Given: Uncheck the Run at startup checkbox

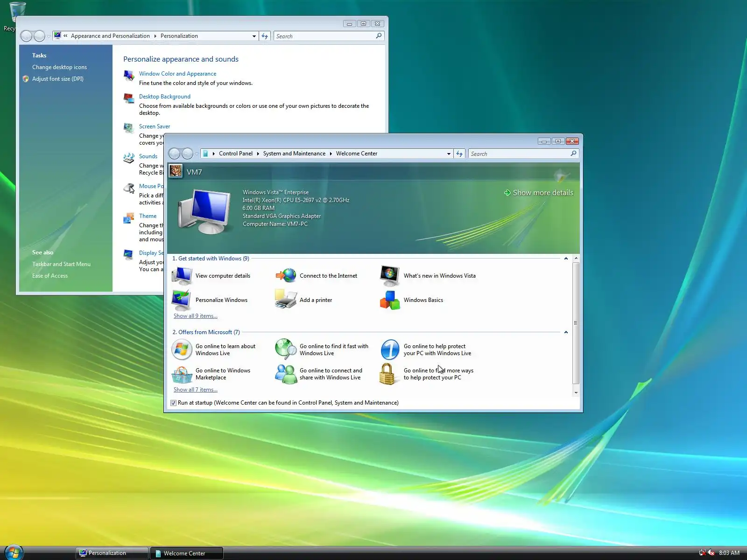Looking at the screenshot, I should click(x=174, y=403).
